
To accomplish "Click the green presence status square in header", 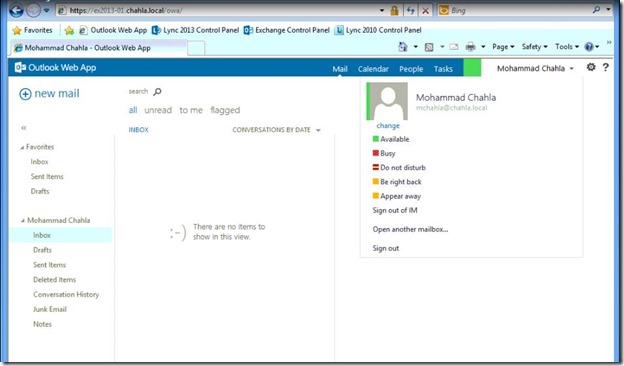I will [x=472, y=68].
